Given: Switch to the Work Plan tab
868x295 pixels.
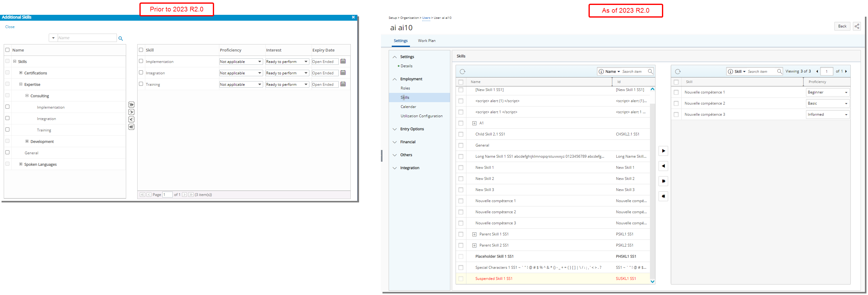Looking at the screenshot, I should coord(427,41).
